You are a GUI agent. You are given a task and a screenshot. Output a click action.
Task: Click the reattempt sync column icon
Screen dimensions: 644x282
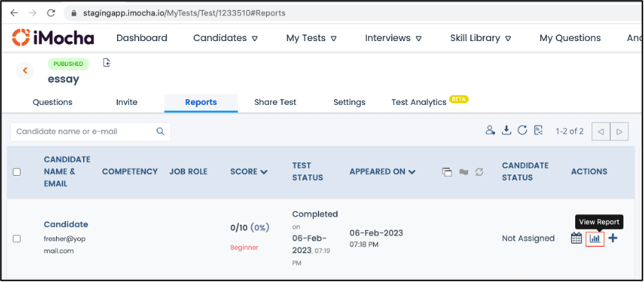pyautogui.click(x=479, y=172)
